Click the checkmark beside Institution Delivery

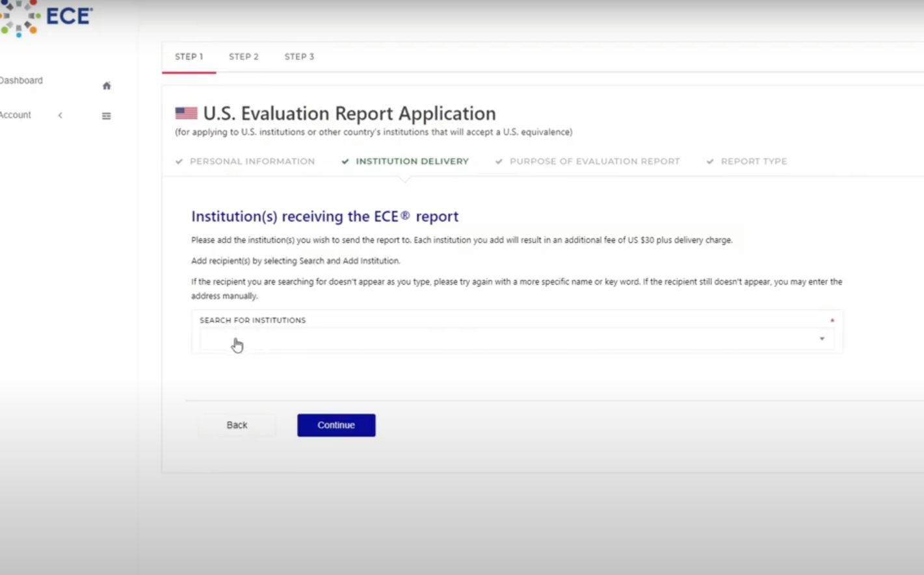(345, 161)
